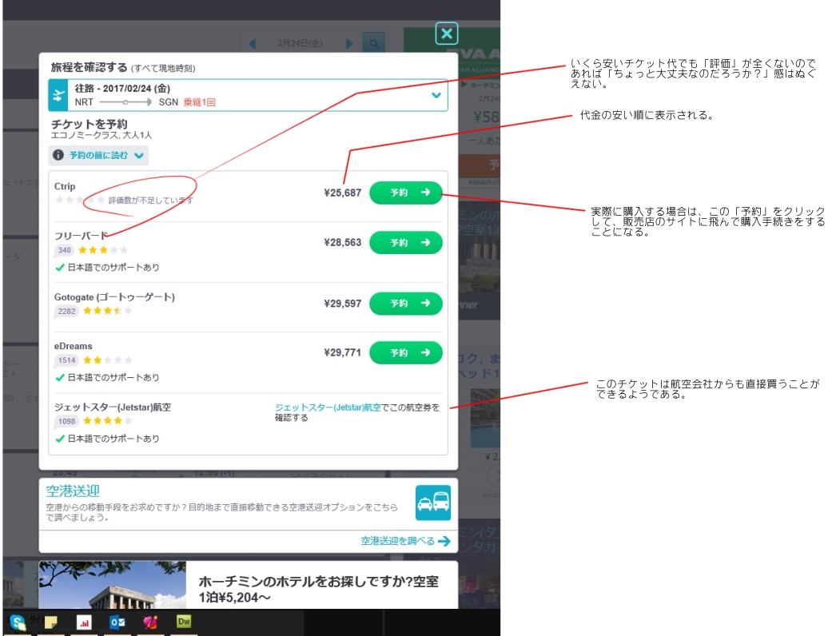Click the info icon beside 予約の前に読む
Image resolution: width=840 pixels, height=636 pixels.
pyautogui.click(x=58, y=156)
